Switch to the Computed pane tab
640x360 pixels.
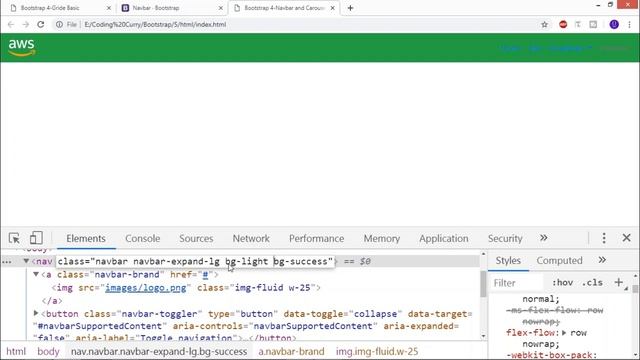[559, 260]
